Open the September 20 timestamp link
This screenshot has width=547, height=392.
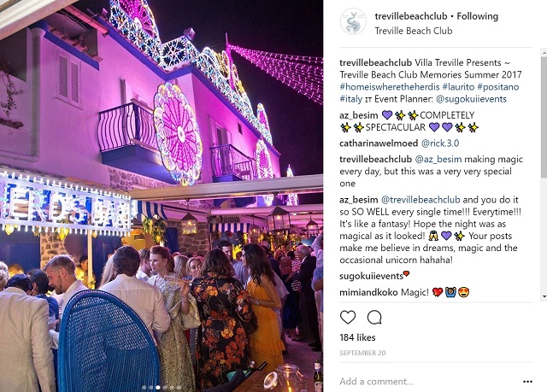coord(362,353)
